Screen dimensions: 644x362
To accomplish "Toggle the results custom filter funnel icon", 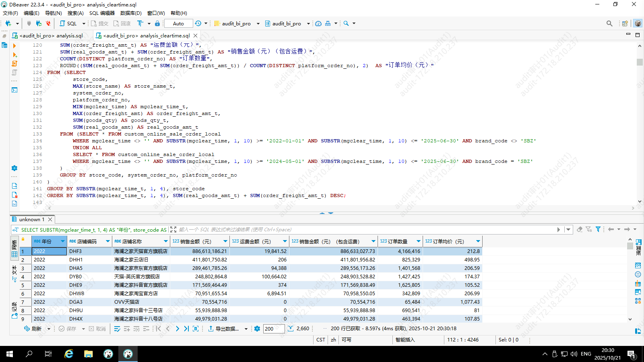I will click(x=598, y=229).
